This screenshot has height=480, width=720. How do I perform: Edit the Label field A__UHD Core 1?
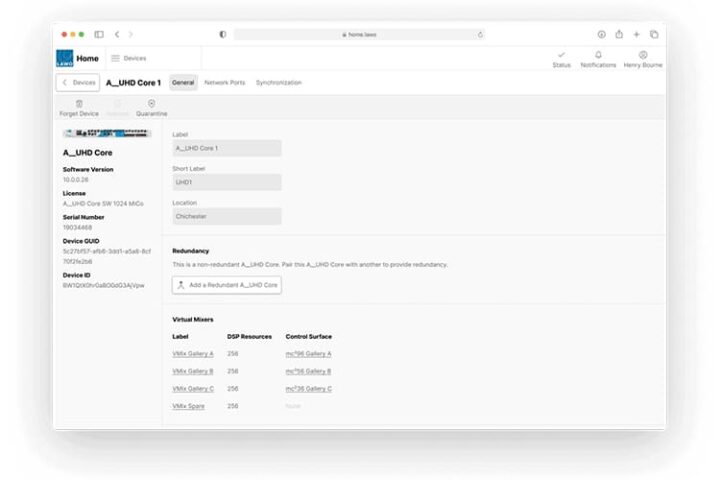(227, 148)
